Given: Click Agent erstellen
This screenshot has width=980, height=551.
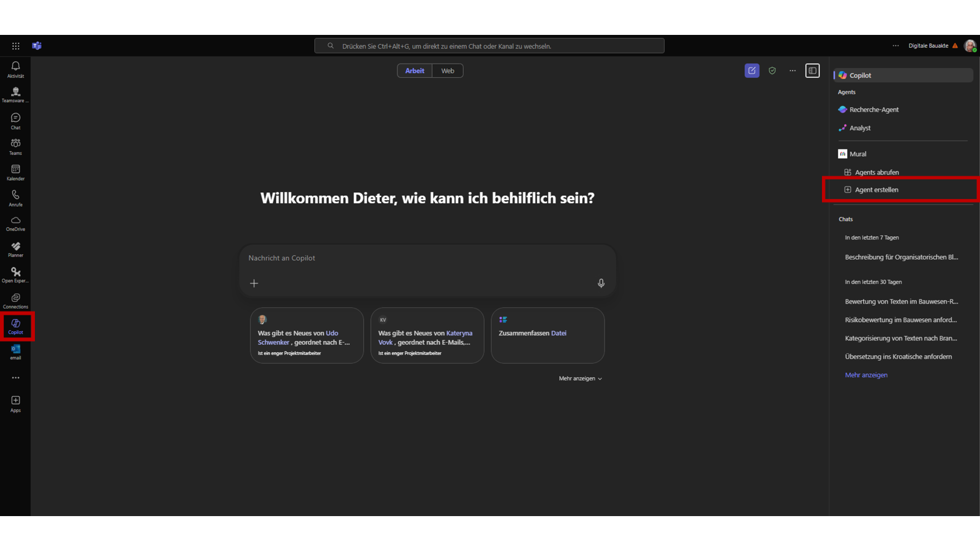Looking at the screenshot, I should pyautogui.click(x=876, y=190).
